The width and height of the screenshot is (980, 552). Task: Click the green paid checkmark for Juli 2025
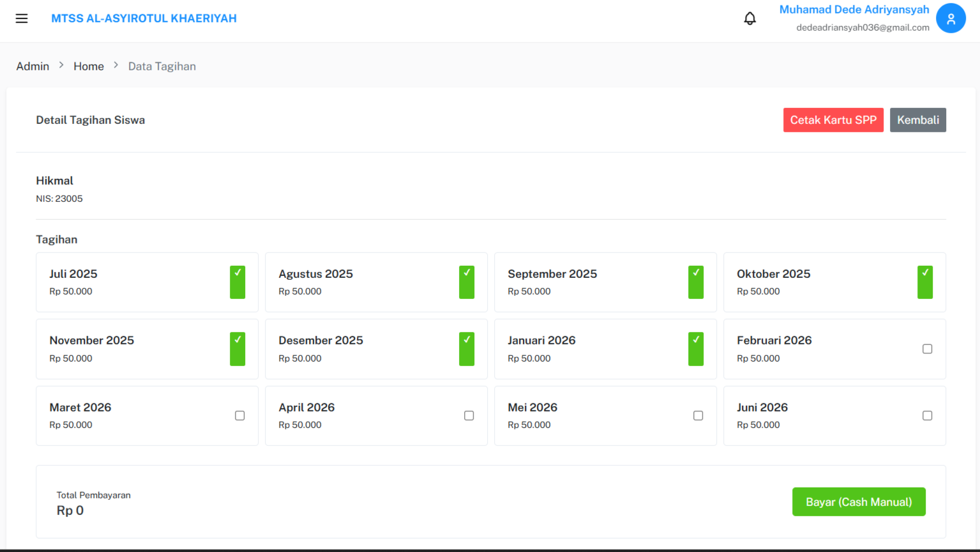[237, 282]
